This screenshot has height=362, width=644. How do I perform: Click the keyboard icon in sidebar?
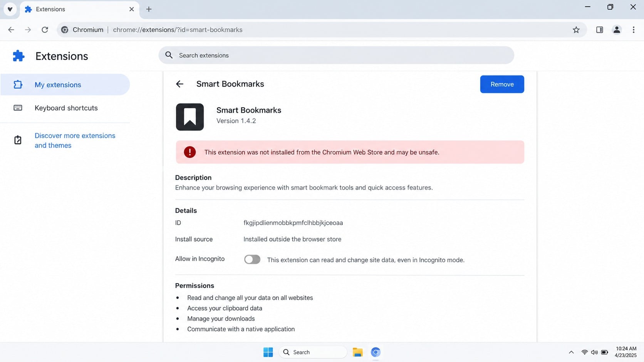coord(18,108)
